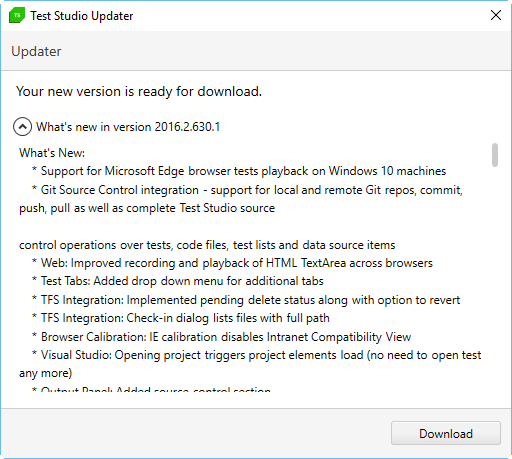Click the green Test Studio logo icon
This screenshot has height=459, width=512.
(17, 15)
